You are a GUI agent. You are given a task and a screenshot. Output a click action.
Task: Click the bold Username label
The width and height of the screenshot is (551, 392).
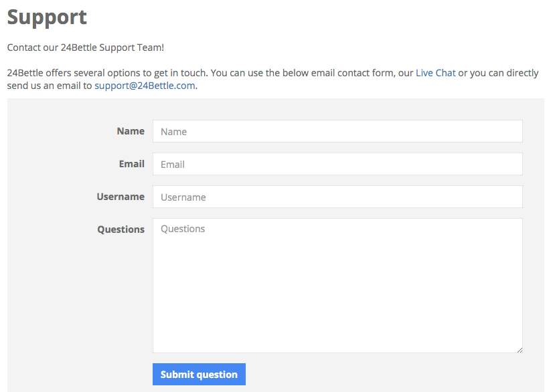(121, 197)
